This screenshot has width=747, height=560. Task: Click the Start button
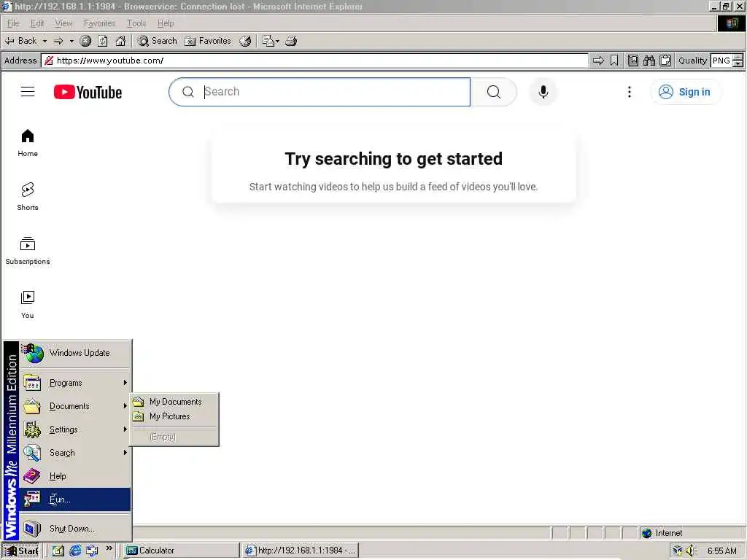21,551
